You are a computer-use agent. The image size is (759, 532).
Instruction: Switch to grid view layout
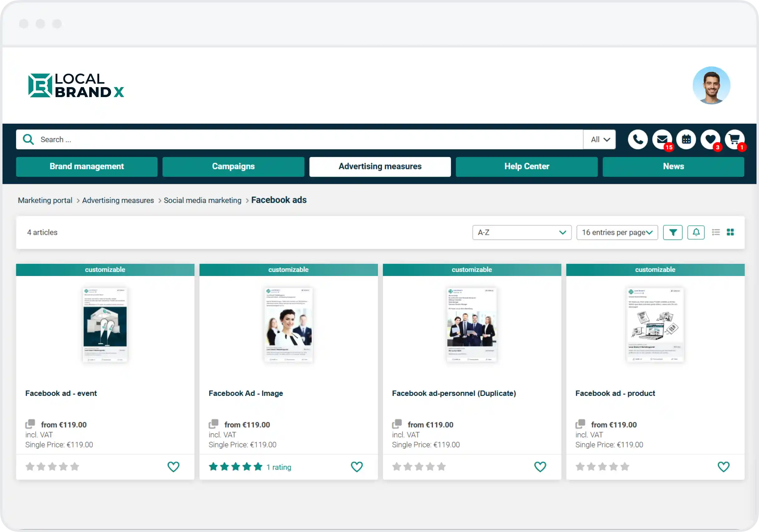click(x=730, y=233)
